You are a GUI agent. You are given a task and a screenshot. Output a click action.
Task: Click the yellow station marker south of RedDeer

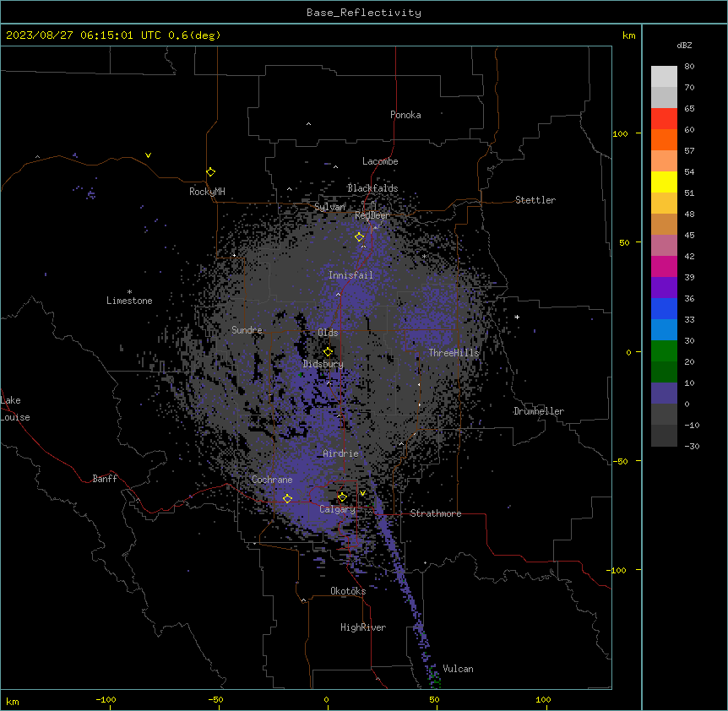coord(360,237)
